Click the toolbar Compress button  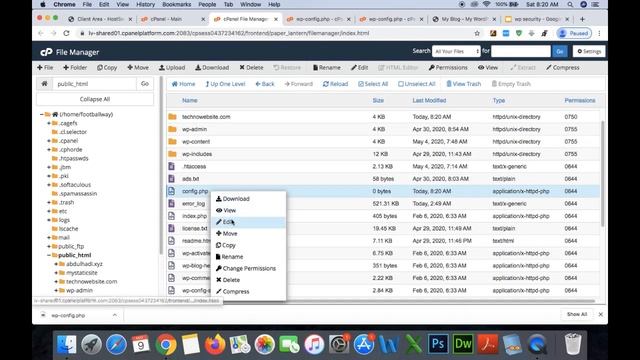(563, 68)
